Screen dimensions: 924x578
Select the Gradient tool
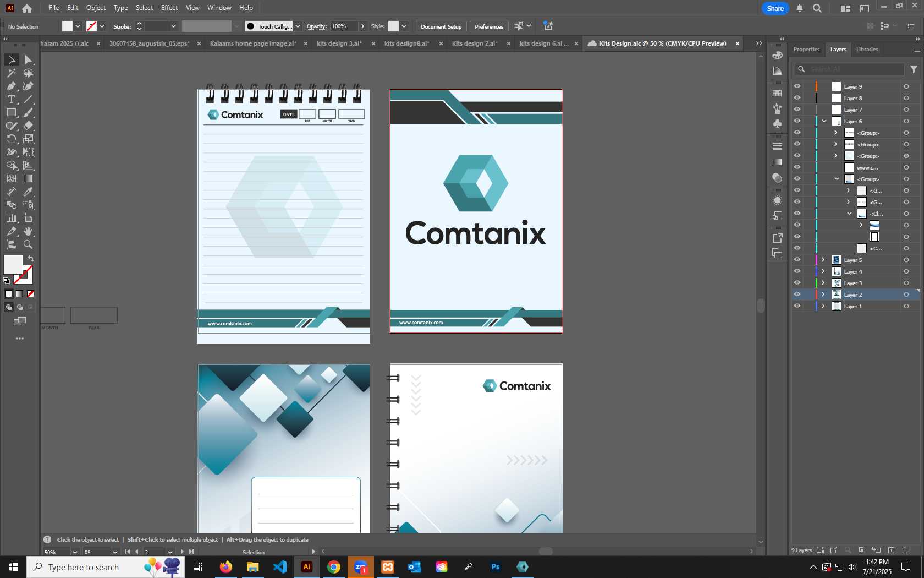point(29,178)
